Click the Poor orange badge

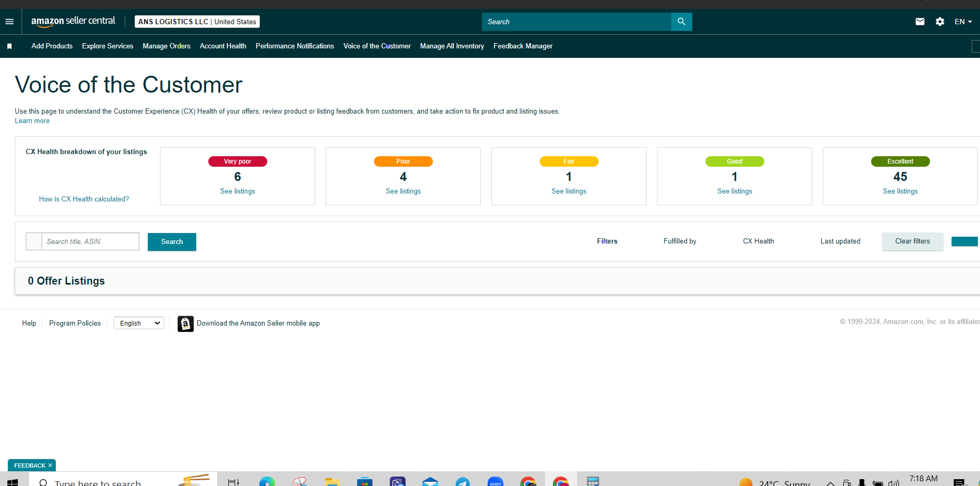tap(403, 161)
